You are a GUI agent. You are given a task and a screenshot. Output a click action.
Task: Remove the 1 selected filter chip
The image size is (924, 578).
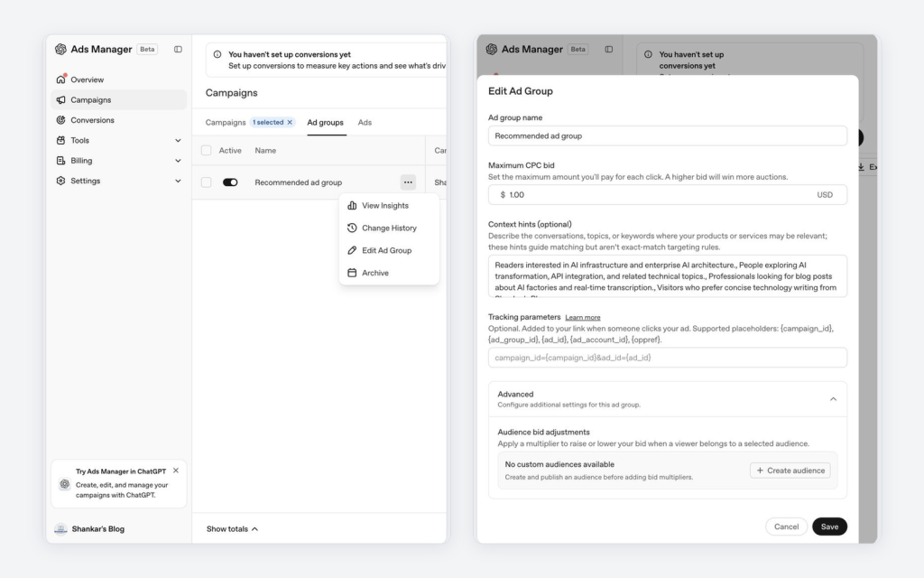tap(290, 122)
